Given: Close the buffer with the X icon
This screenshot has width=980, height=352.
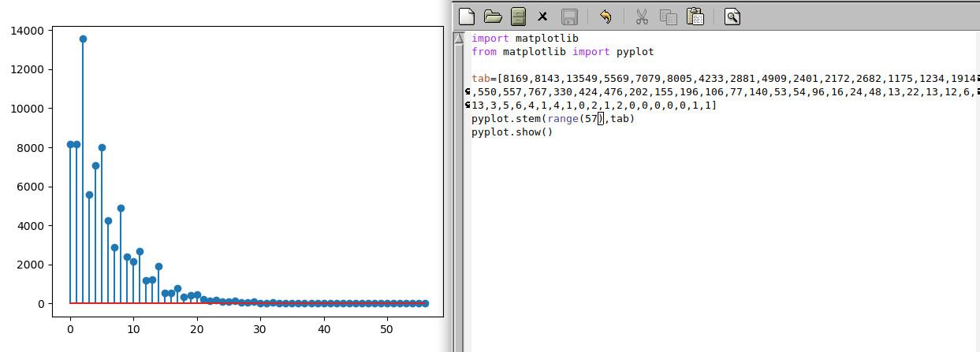Looking at the screenshot, I should [x=542, y=16].
